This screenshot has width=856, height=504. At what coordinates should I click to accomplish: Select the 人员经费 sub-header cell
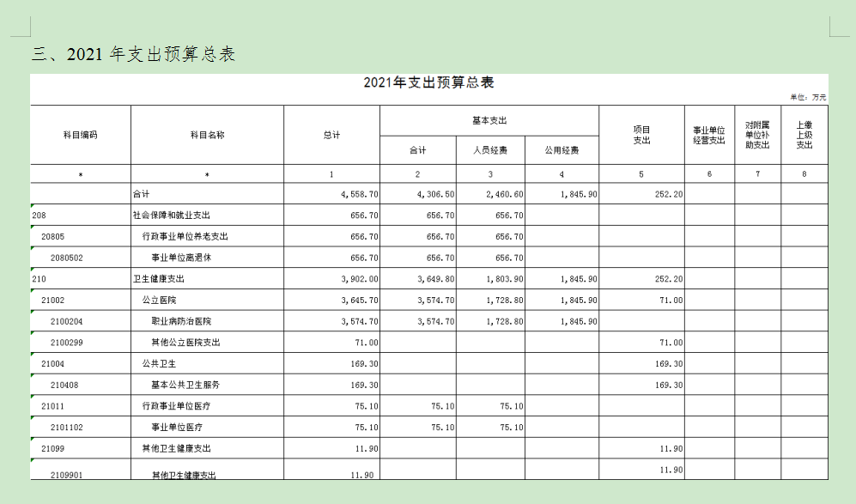(490, 150)
